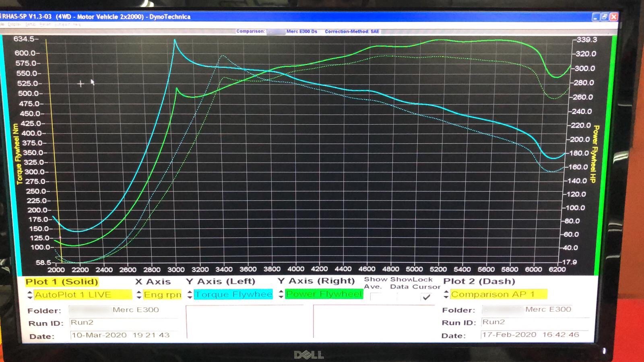
Task: Click the empty text box under Y Axis (Left)
Action: click(x=245, y=322)
